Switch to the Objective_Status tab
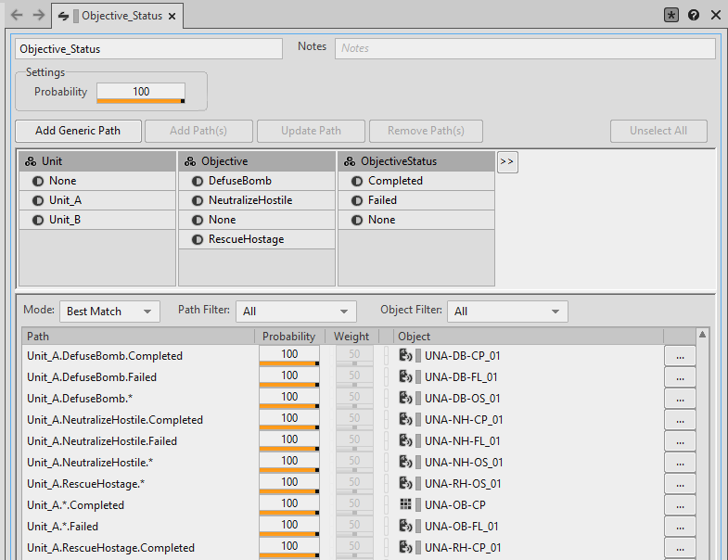Screen dimensions: 728x560 click(122, 16)
